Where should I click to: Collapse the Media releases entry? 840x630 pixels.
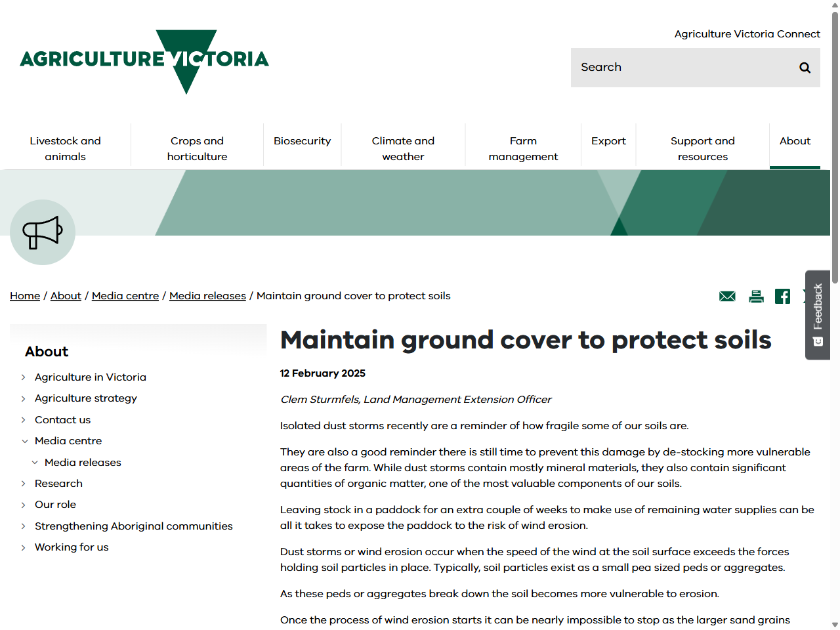coord(35,462)
